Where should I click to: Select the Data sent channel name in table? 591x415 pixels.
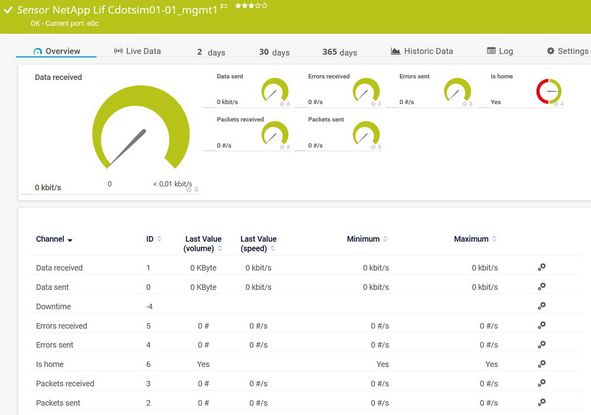click(x=52, y=287)
